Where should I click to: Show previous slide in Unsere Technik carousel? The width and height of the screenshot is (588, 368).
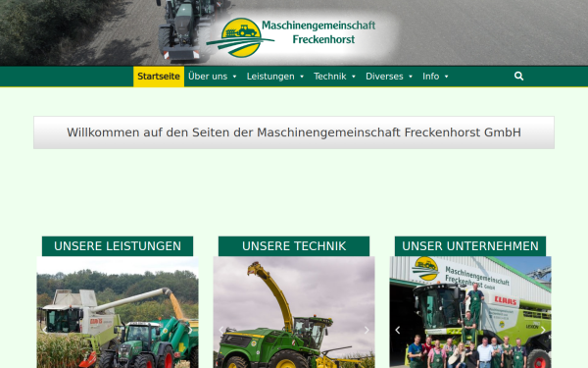click(x=221, y=330)
